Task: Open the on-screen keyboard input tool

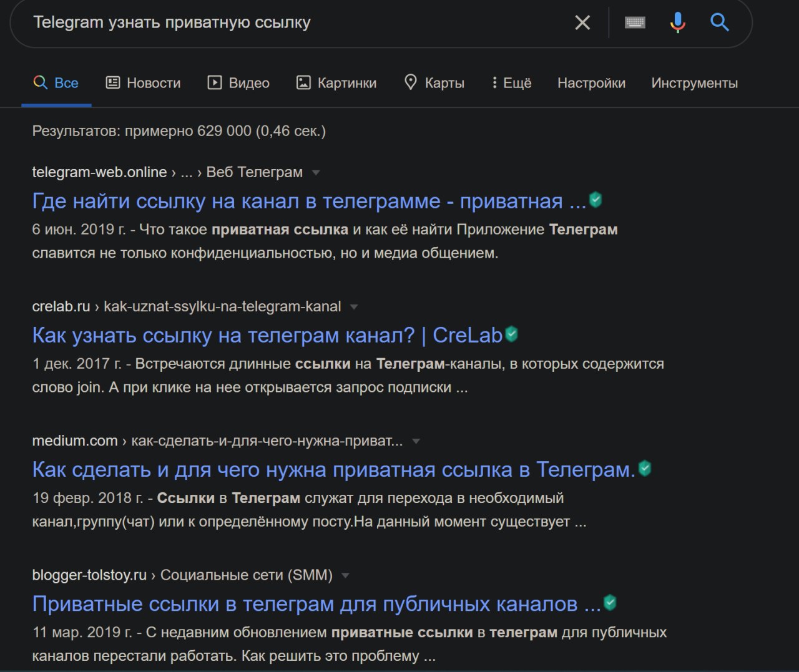Action: tap(635, 23)
